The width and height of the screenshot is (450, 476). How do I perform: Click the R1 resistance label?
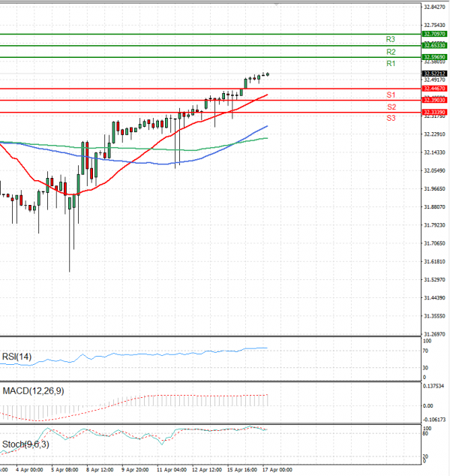tap(391, 64)
